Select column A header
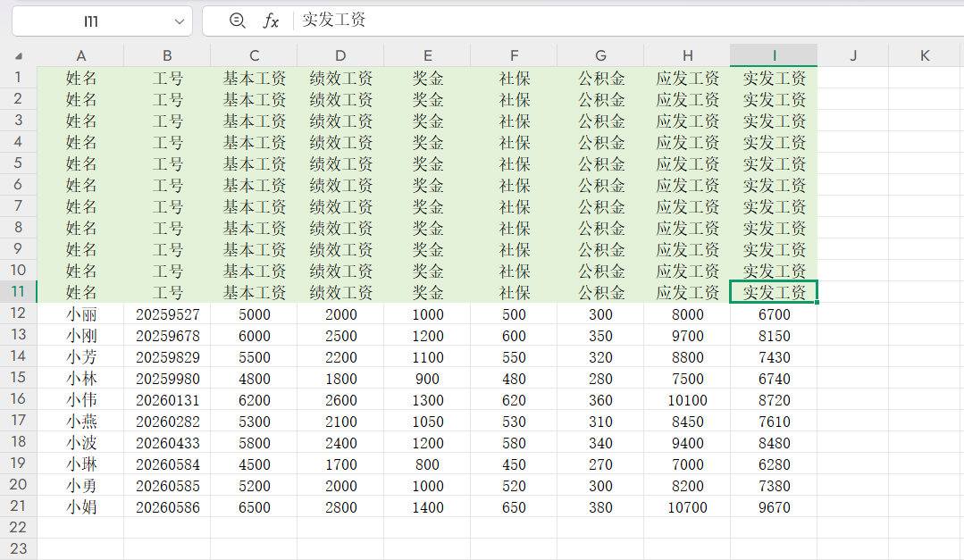This screenshot has width=964, height=560. [x=80, y=55]
